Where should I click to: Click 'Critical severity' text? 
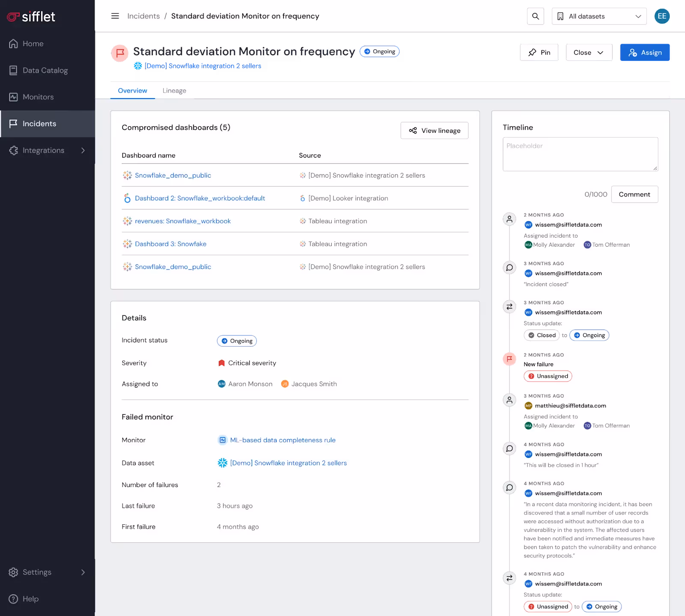[x=252, y=363]
